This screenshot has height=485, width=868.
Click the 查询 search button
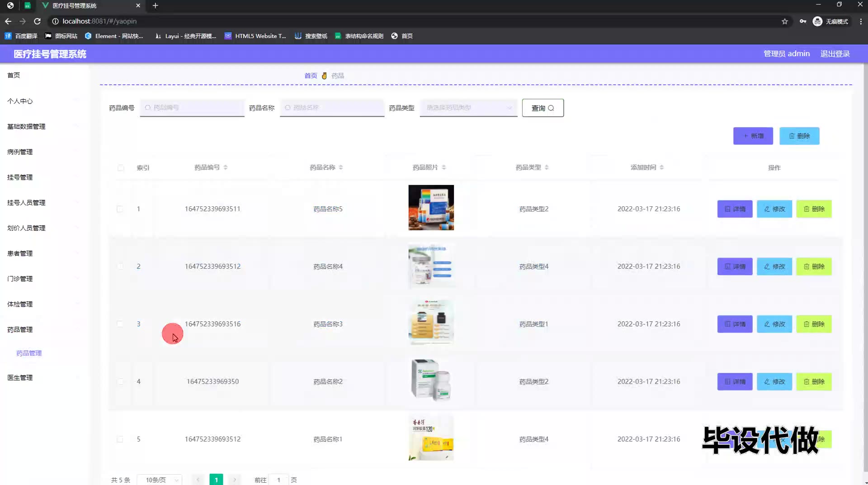542,108
